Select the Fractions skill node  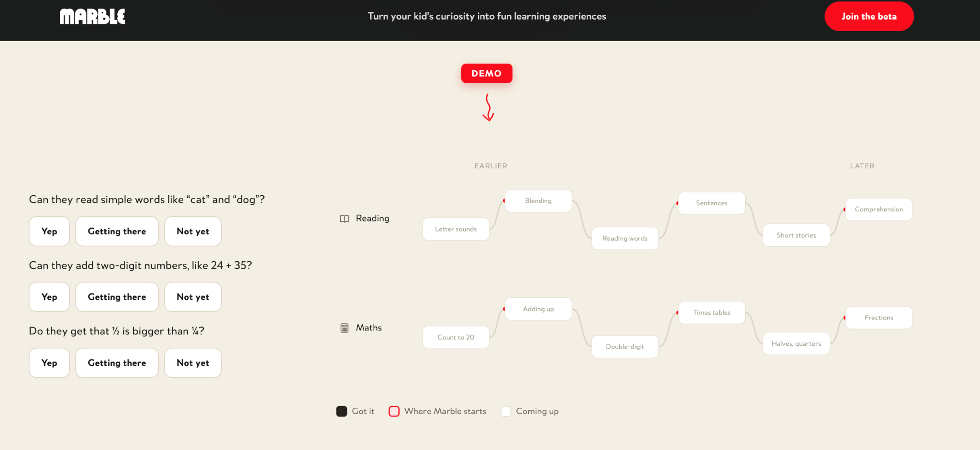pyautogui.click(x=879, y=318)
